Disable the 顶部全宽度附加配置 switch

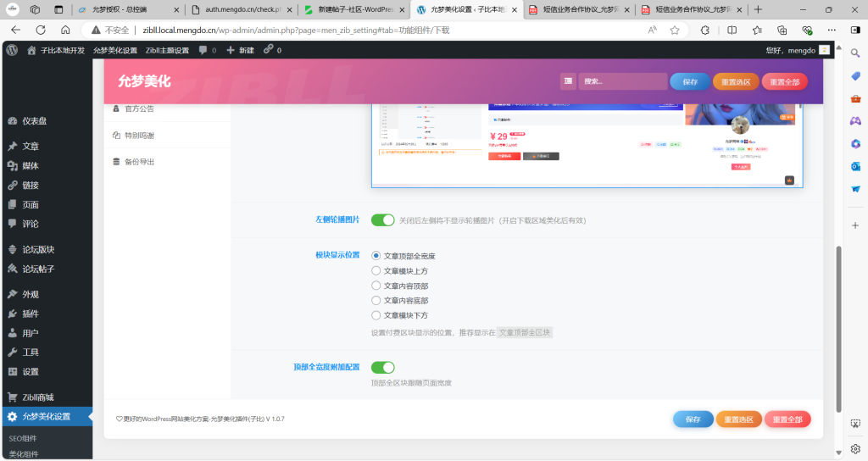tap(382, 368)
